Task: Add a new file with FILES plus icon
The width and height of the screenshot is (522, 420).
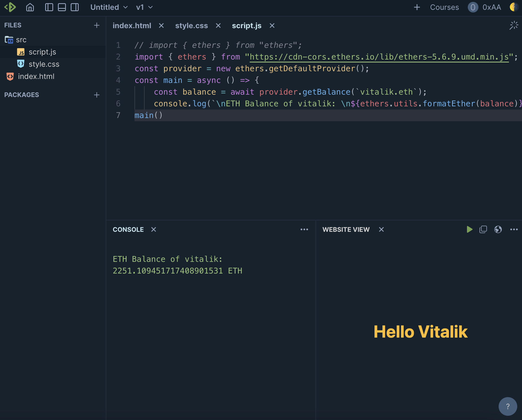Action: (x=97, y=25)
